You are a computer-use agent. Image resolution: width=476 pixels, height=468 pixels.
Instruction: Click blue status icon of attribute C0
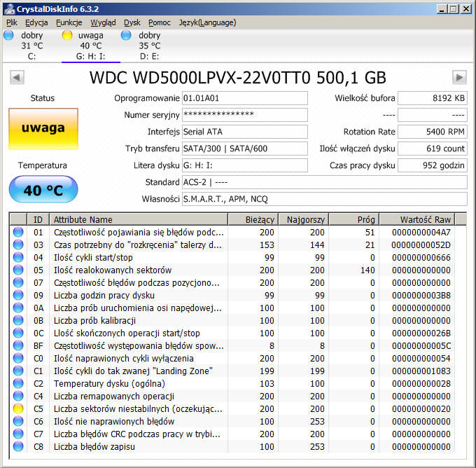(18, 358)
